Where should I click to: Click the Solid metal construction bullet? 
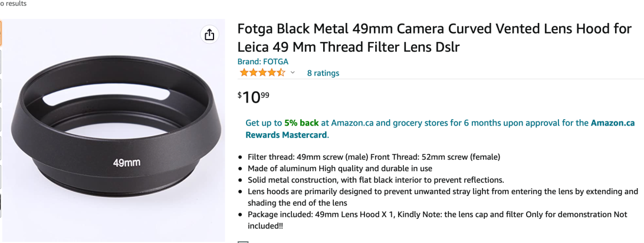coord(376,180)
